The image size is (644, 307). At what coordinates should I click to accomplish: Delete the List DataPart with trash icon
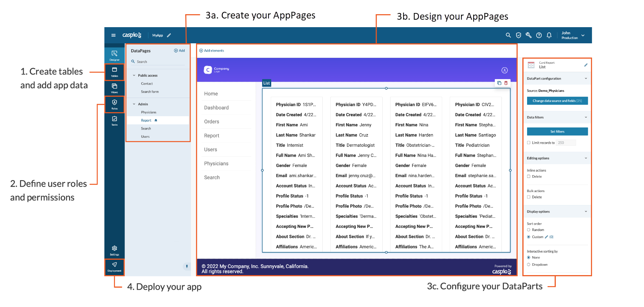pos(506,83)
